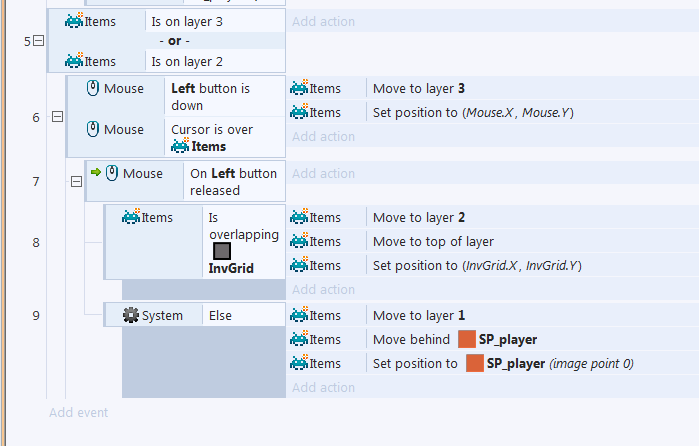Click orange SP_player icon in 'Move behind' action
This screenshot has width=699, height=446.
[467, 339]
